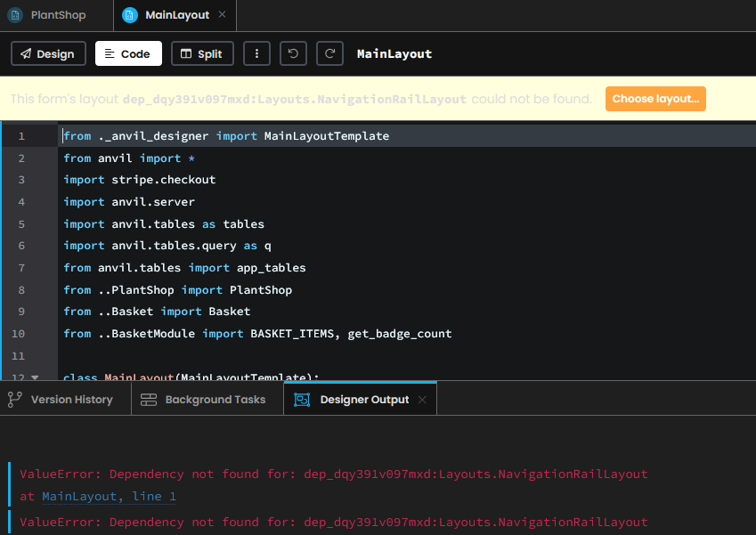Switch to the PlantShop tab
The width and height of the screenshot is (756, 535).
[58, 15]
